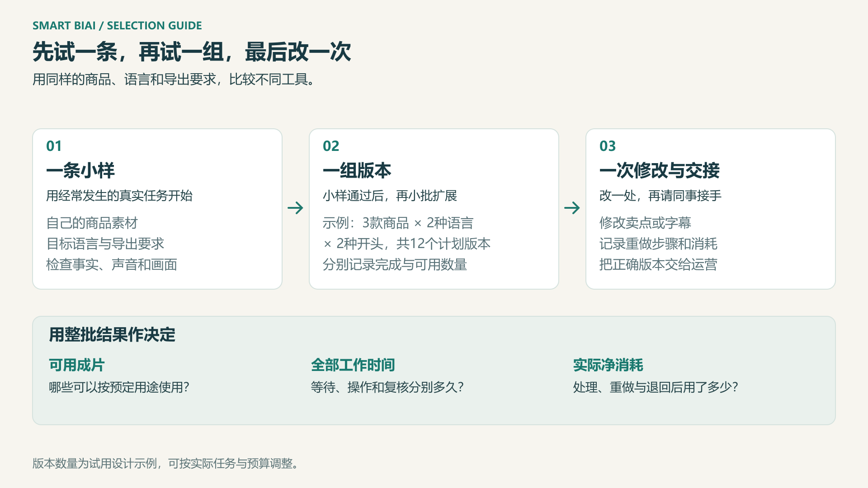Image resolution: width=868 pixels, height=488 pixels.
Task: Click the main title '先试一条，再试一组，最后改一次'
Action: click(192, 52)
